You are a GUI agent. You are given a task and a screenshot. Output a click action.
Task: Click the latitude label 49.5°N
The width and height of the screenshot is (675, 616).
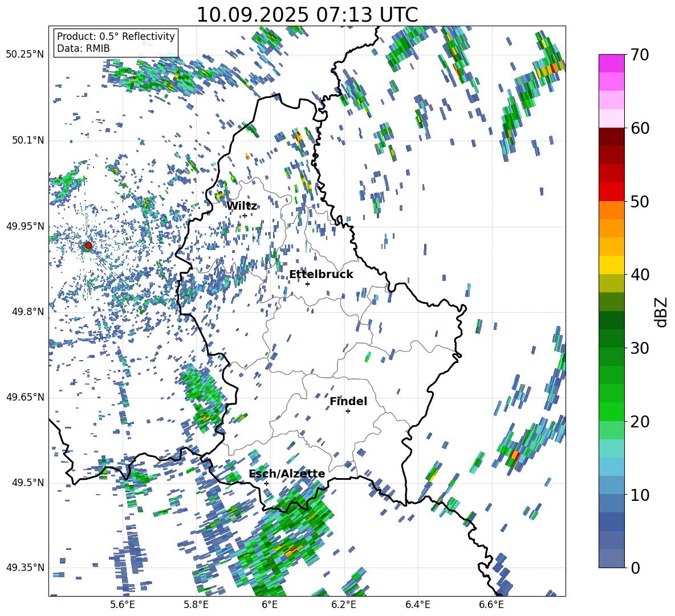tap(27, 483)
